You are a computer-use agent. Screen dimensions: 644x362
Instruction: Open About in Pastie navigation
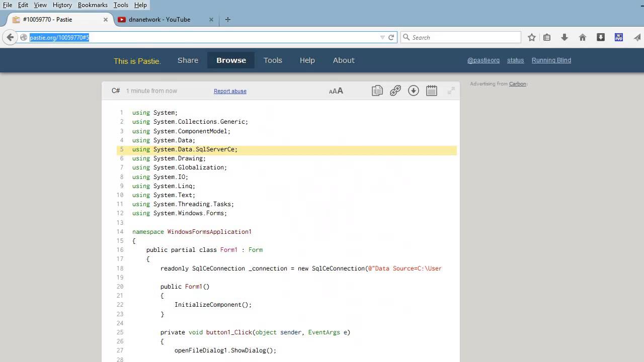pos(344,60)
